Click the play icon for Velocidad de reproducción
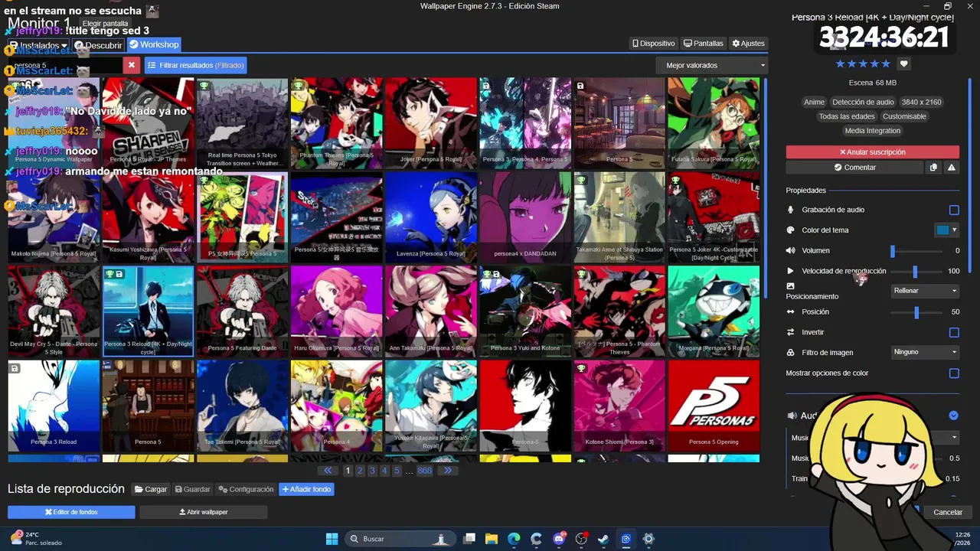Image resolution: width=980 pixels, height=551 pixels. tap(791, 271)
